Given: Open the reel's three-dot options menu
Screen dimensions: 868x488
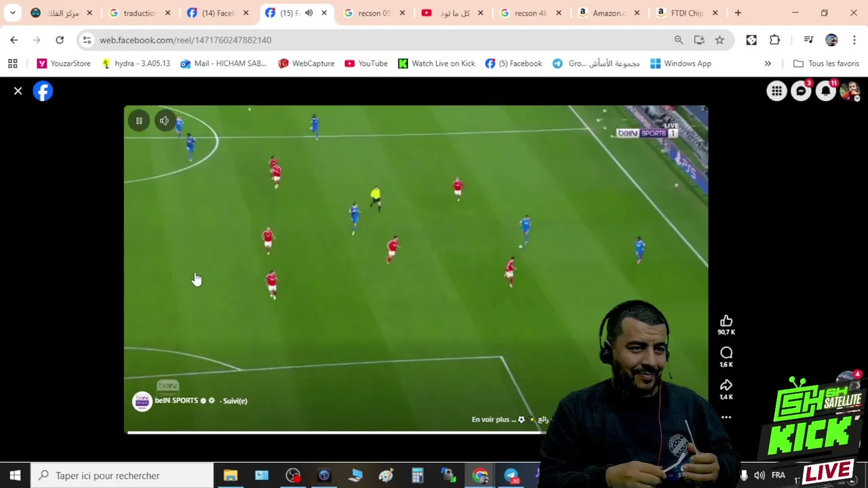Looking at the screenshot, I should point(726,418).
